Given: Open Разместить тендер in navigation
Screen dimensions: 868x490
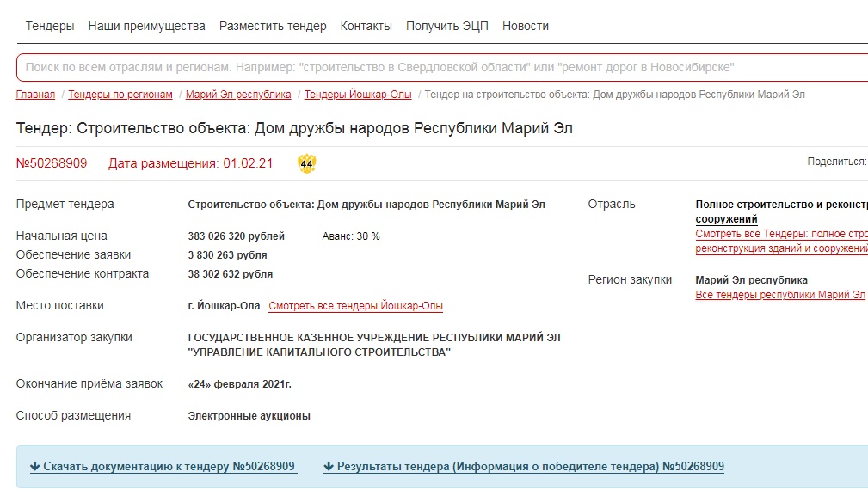Looking at the screenshot, I should (x=273, y=26).
